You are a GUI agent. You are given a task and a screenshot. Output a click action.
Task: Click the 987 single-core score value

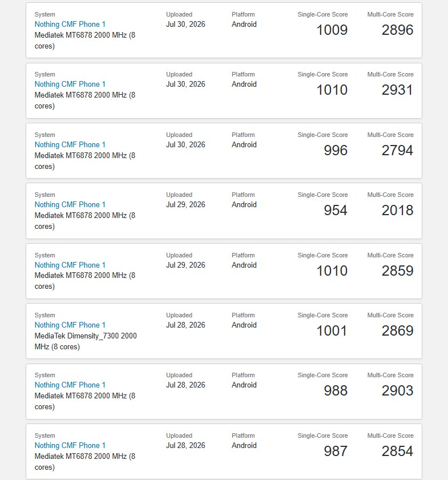[336, 451]
